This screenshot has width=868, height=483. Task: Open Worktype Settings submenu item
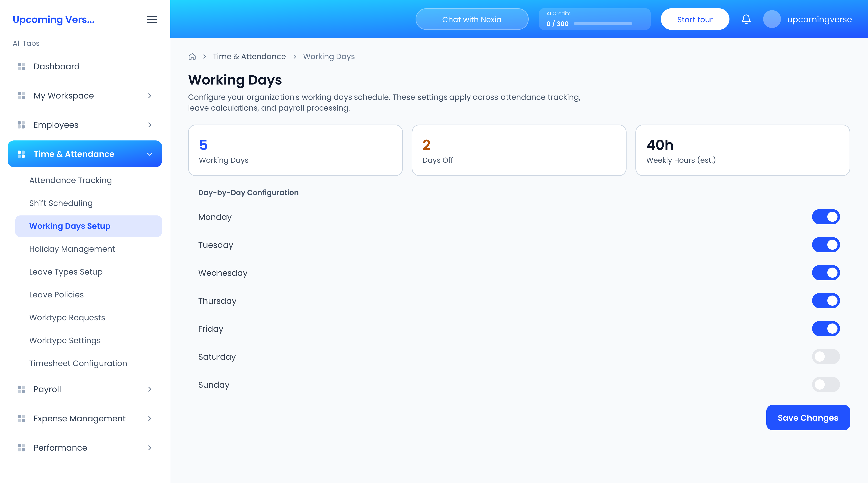pos(88,341)
